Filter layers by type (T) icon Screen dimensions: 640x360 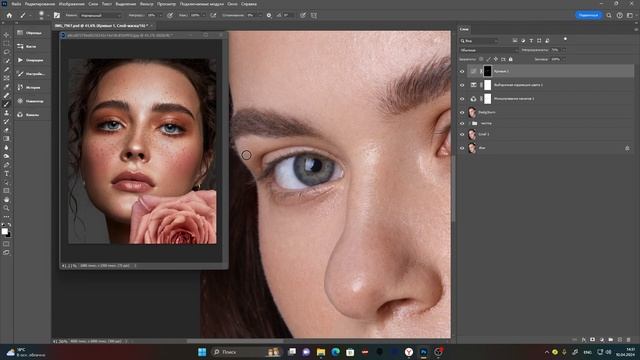click(x=531, y=40)
